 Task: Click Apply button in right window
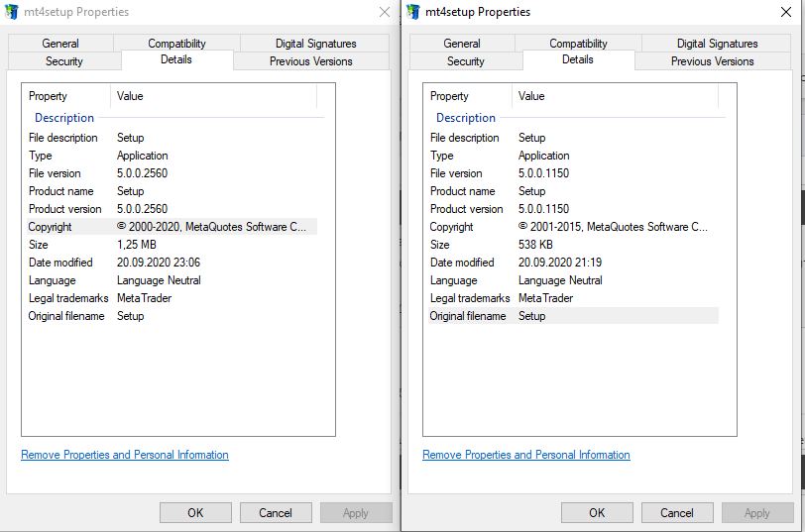pos(757,512)
